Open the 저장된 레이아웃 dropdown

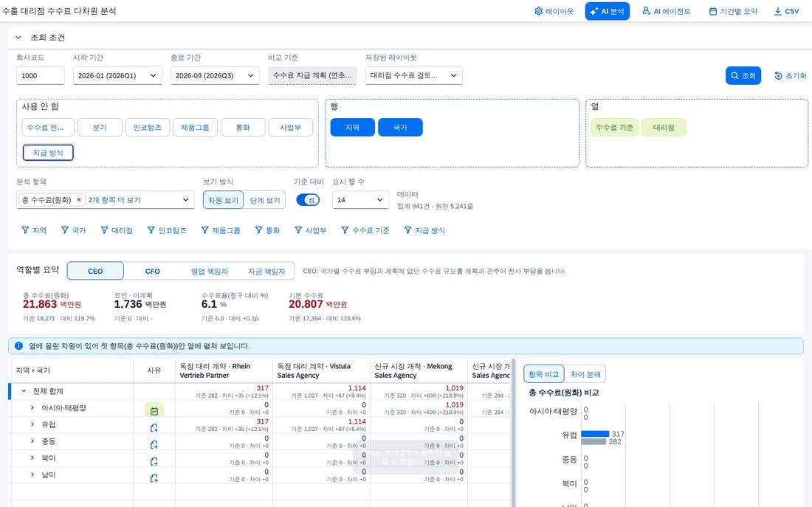(414, 75)
